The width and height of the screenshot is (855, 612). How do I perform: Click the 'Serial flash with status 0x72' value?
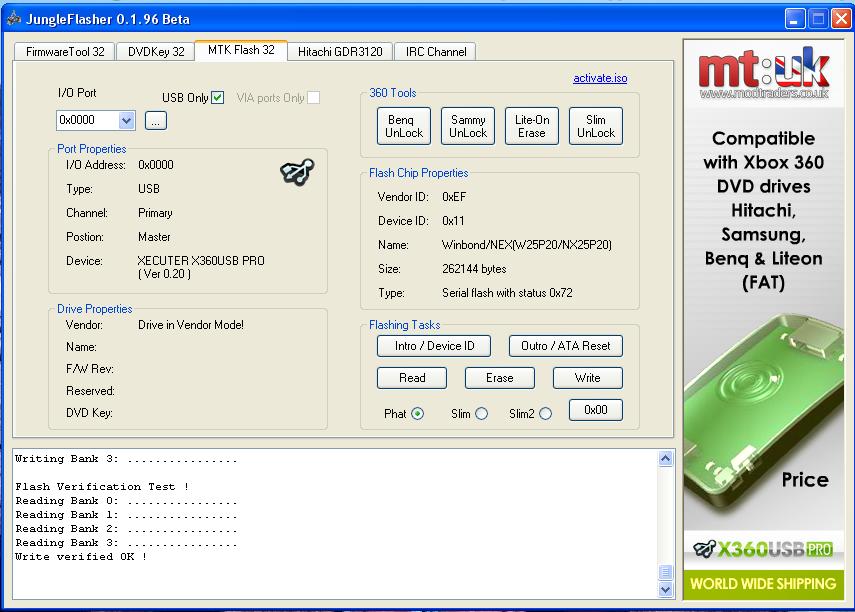[507, 293]
